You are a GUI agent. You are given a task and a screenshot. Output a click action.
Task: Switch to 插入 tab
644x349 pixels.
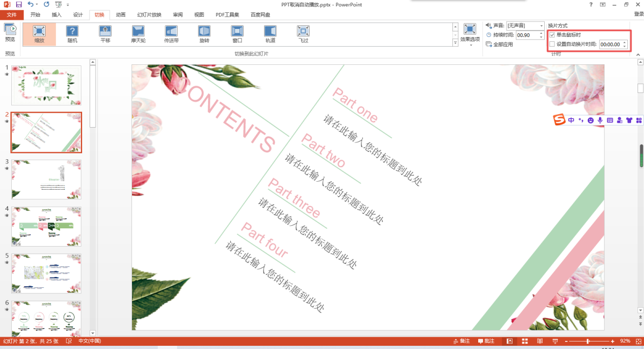coord(56,14)
